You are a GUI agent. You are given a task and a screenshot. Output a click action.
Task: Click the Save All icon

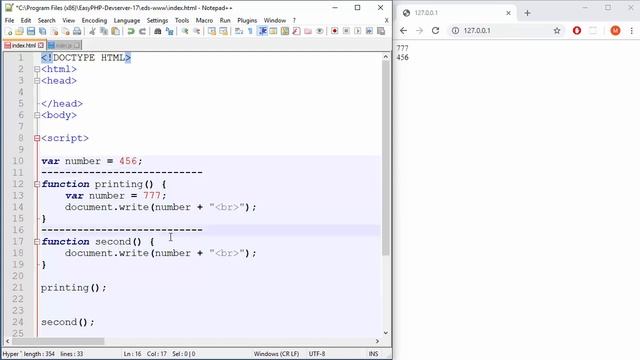[x=42, y=31]
